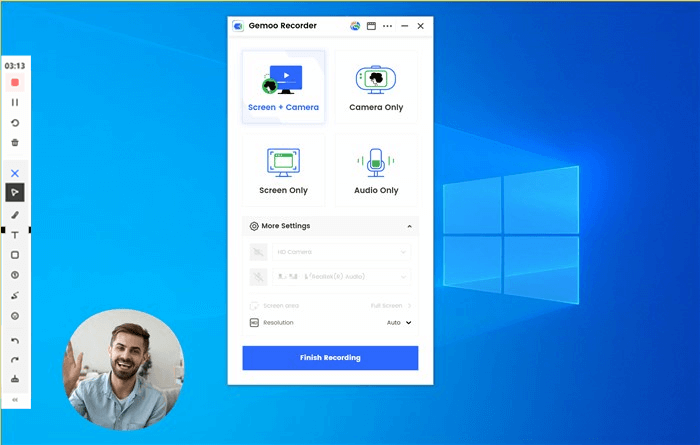Click the Gemoo Recorder logo icon
The image size is (700, 445).
click(x=238, y=26)
